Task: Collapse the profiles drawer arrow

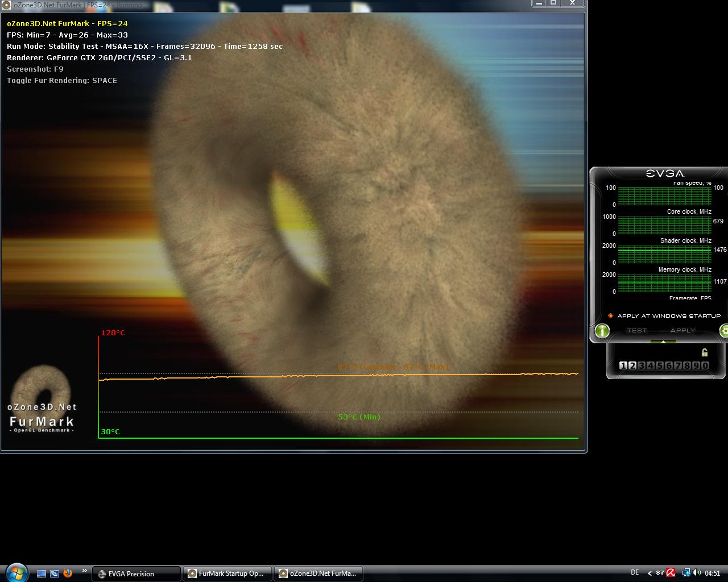Action: 663,342
